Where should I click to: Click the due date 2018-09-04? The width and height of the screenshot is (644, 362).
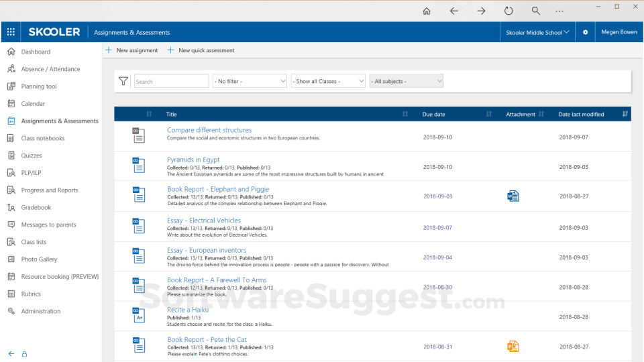coord(437,257)
